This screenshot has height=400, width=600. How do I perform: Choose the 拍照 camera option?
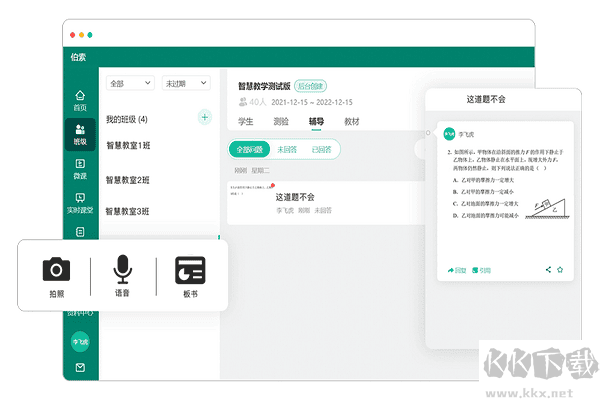click(x=56, y=277)
